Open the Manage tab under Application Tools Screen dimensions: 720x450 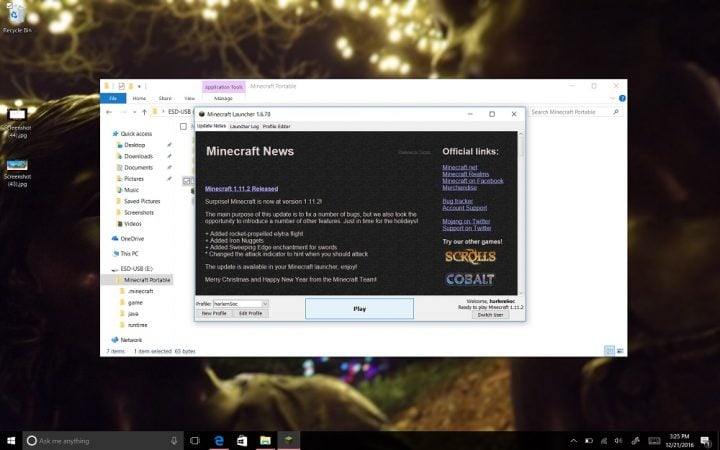pyautogui.click(x=223, y=98)
